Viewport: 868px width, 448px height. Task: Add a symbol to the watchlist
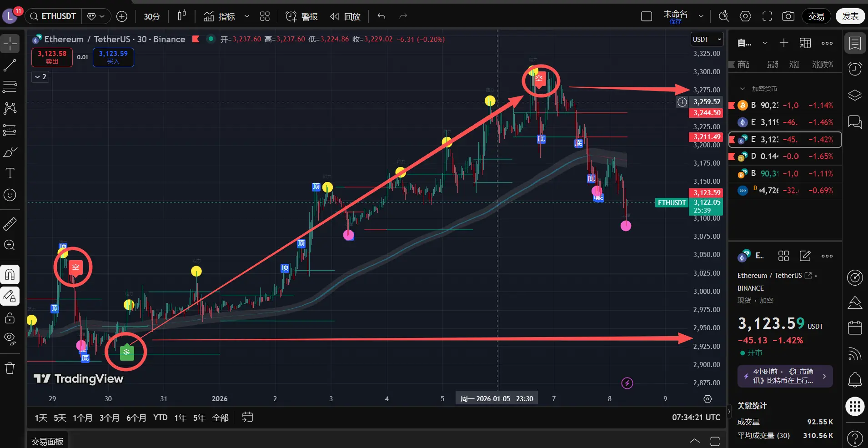click(x=784, y=43)
